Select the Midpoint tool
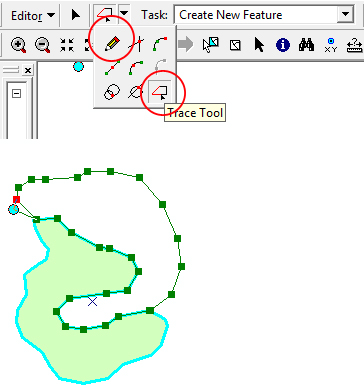364x388 pixels. [112, 68]
